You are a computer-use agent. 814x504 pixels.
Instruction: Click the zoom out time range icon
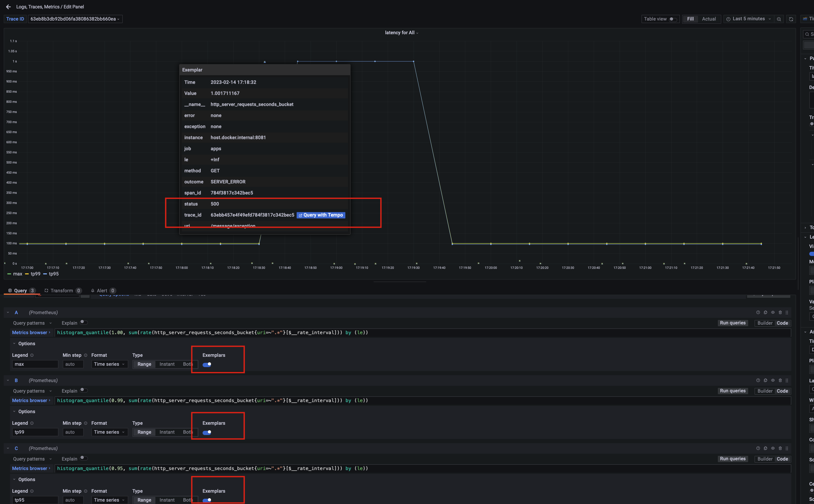pyautogui.click(x=779, y=19)
